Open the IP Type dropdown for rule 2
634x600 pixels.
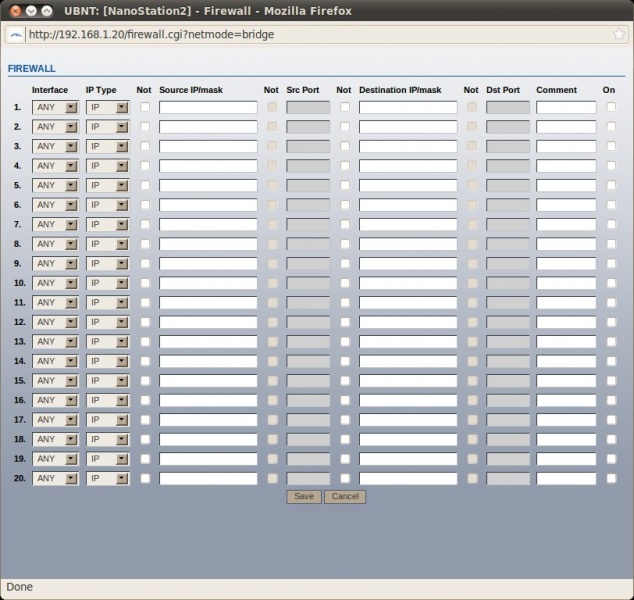click(x=108, y=127)
